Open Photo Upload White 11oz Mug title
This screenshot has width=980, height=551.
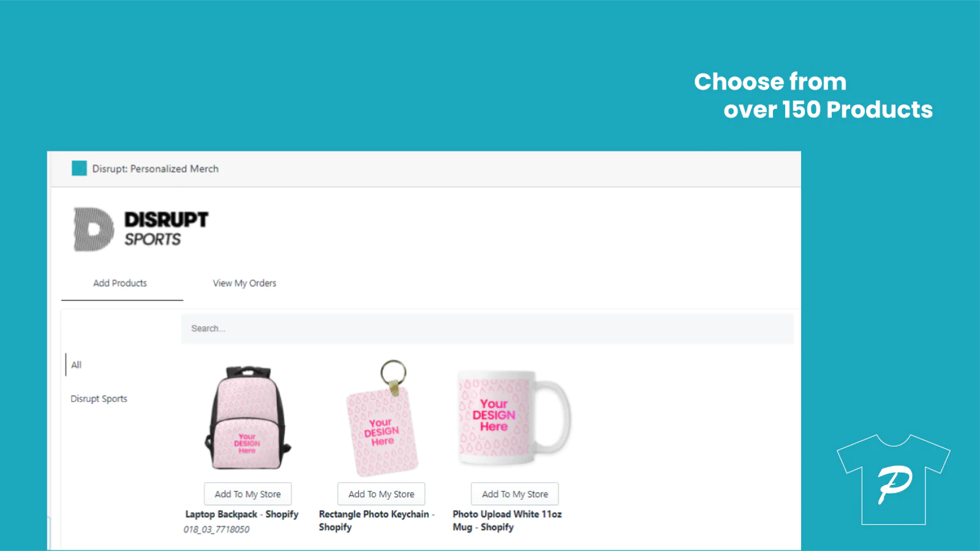pyautogui.click(x=507, y=520)
